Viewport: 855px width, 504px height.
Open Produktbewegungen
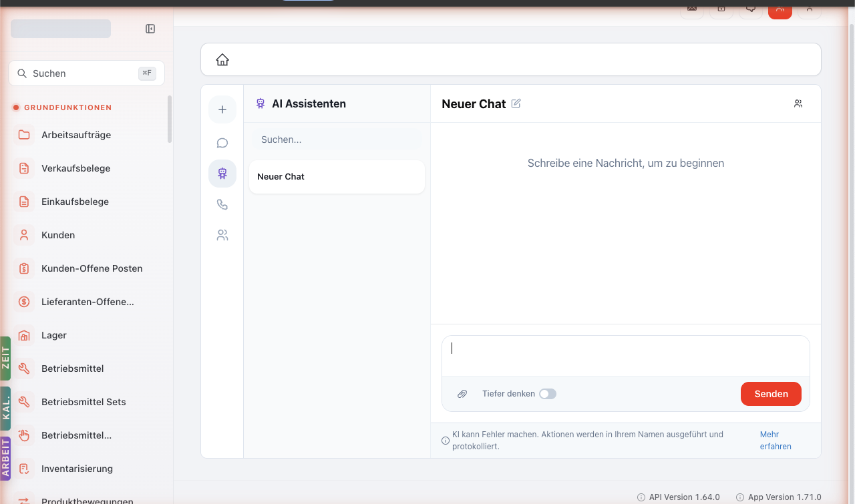point(87,501)
